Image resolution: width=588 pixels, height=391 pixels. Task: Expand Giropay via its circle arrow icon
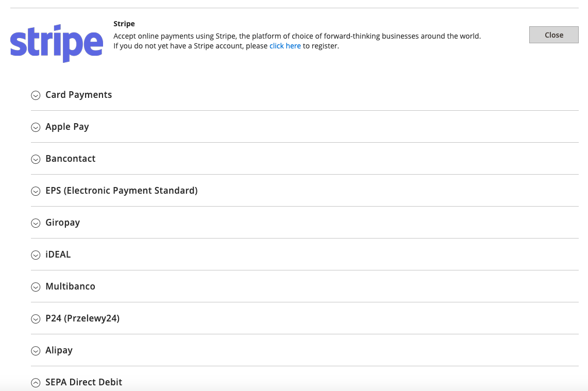coord(36,223)
